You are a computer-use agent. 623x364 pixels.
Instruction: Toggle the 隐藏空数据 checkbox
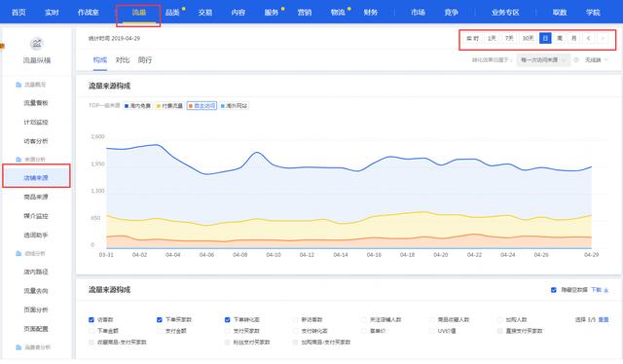point(554,290)
